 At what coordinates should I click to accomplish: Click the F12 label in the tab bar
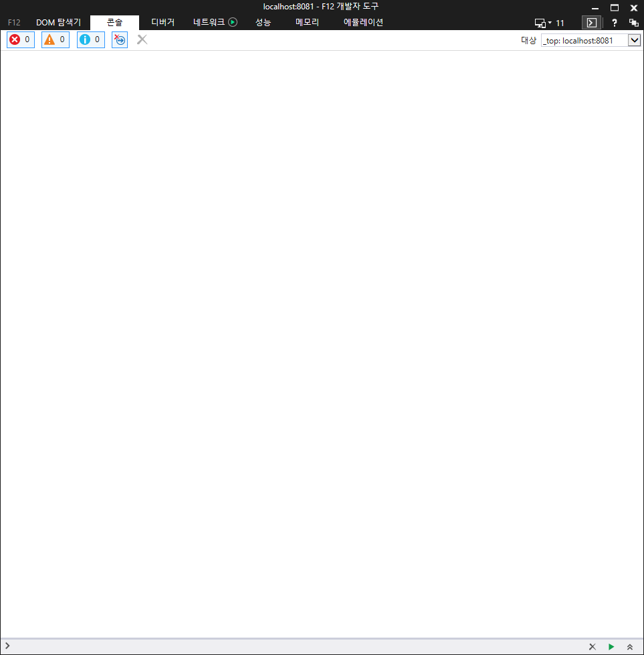(14, 23)
